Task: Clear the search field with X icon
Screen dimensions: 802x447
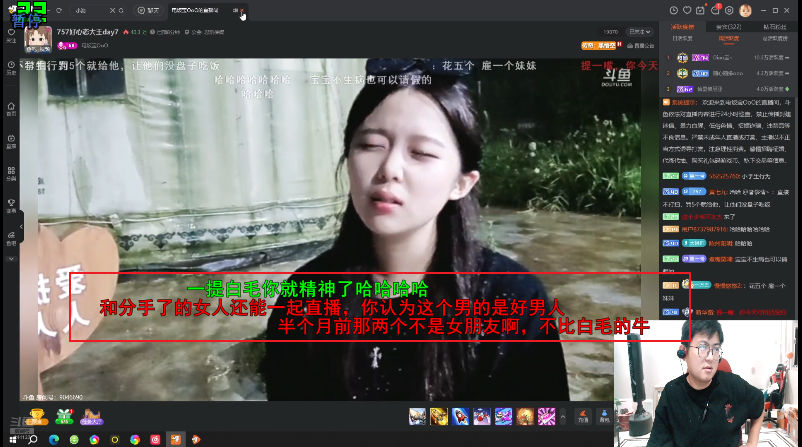Action: (112, 10)
